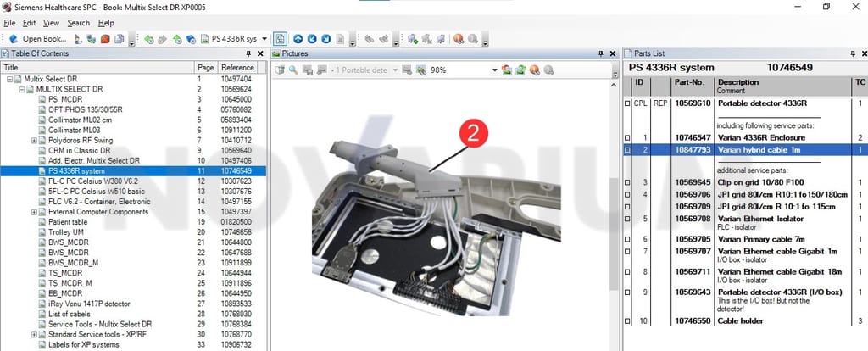Click the rotate picture left icon
Screen dimensions: 868x351
507,70
